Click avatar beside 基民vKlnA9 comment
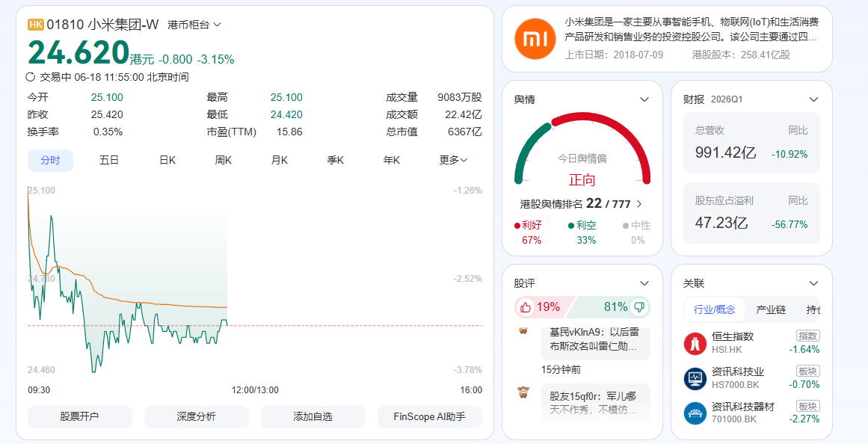Image resolution: width=868 pixels, height=444 pixels. (x=523, y=331)
